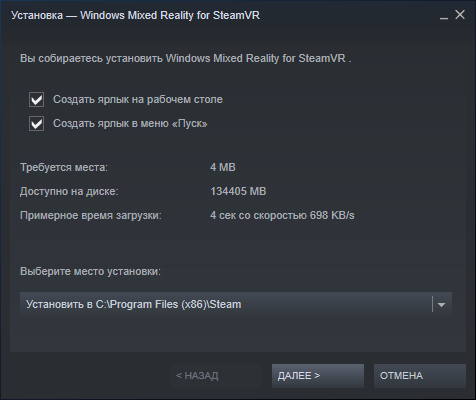Click the title «Установка — Windows Mixed Reality for SteamVR»
The height and width of the screenshot is (400, 476).
pyautogui.click(x=135, y=15)
